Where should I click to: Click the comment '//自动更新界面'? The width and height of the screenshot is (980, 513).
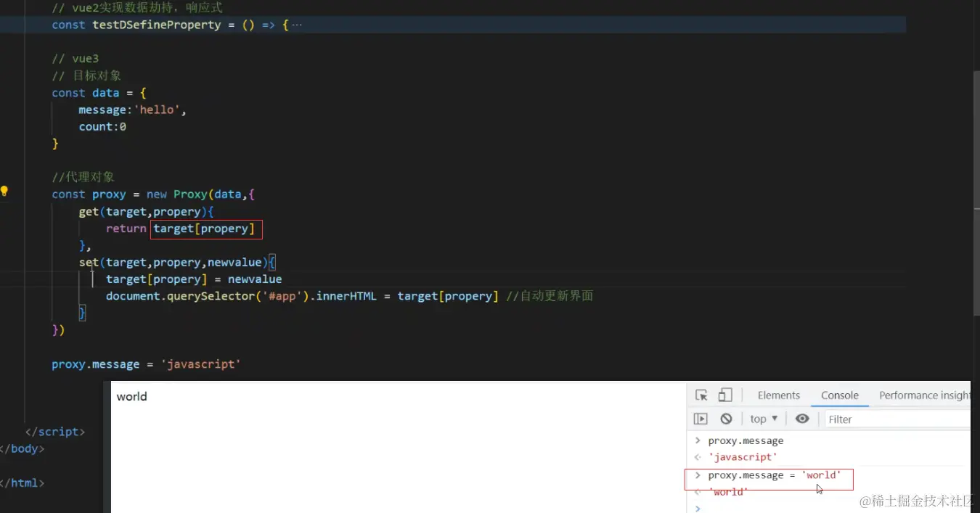pyautogui.click(x=550, y=296)
